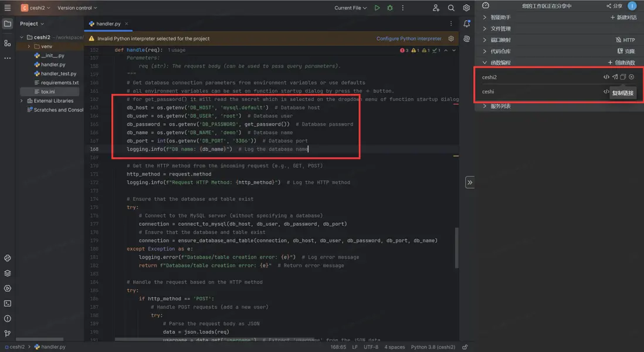Viewport: 644px width, 352px height.
Task: Click the copy link icon for ceshi2
Action: pos(623,77)
